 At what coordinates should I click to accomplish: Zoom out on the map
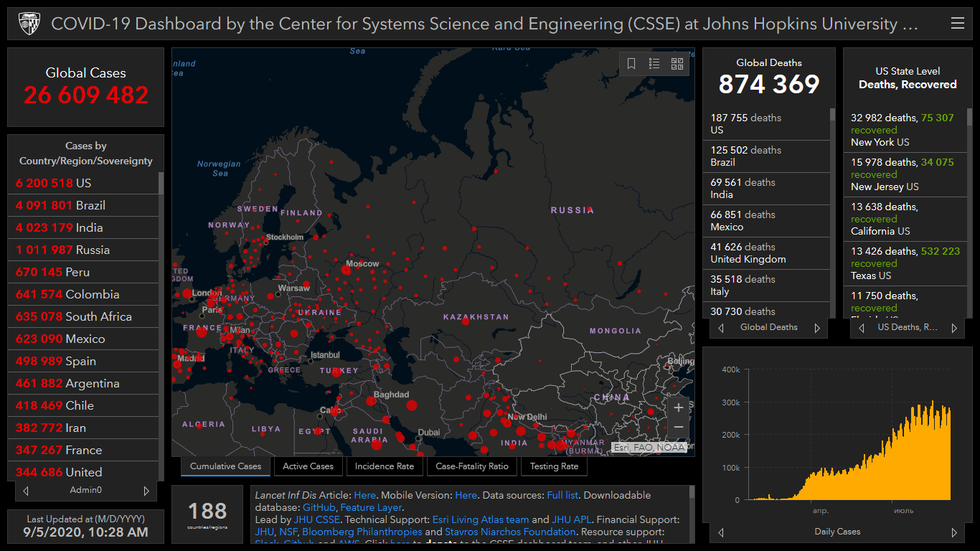tap(679, 428)
